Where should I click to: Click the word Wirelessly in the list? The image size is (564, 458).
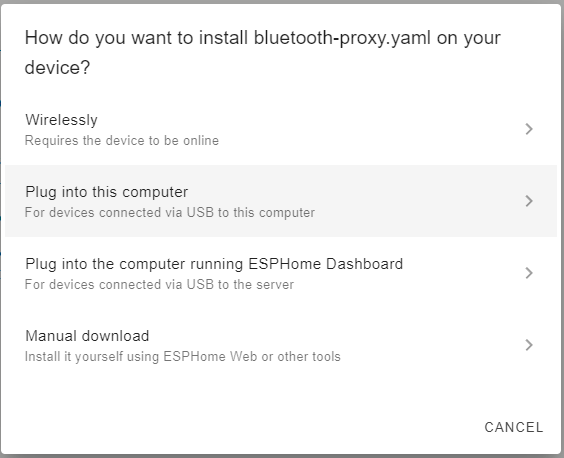(61, 120)
